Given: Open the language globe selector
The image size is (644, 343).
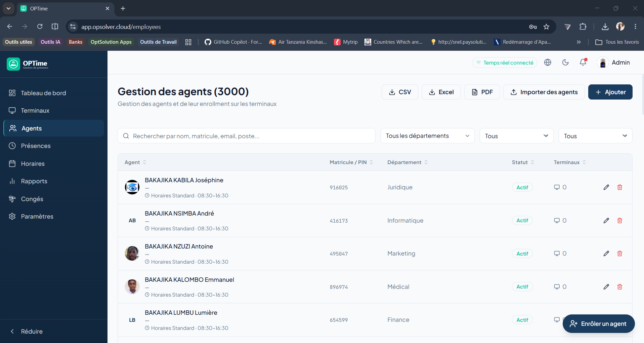Looking at the screenshot, I should click(x=548, y=62).
